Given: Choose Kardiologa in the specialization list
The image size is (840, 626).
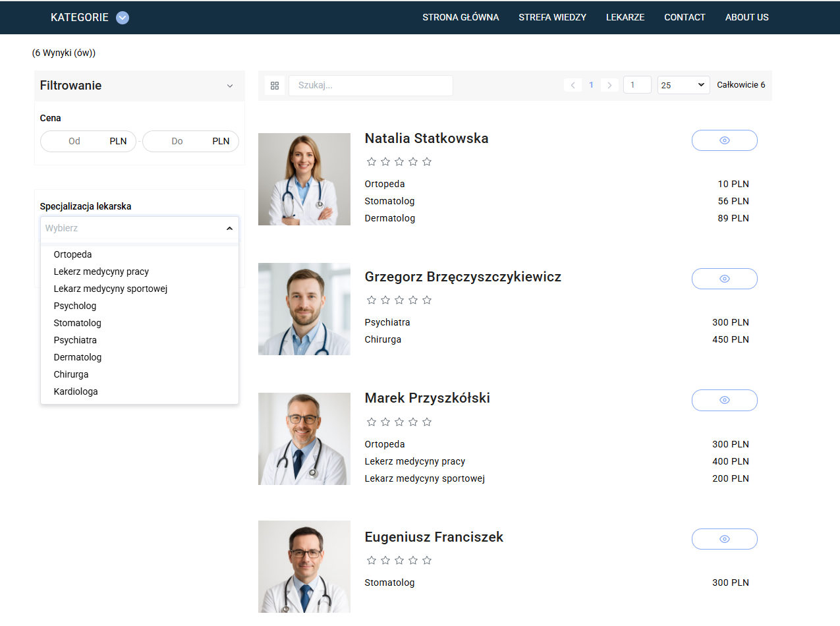Looking at the screenshot, I should click(76, 391).
